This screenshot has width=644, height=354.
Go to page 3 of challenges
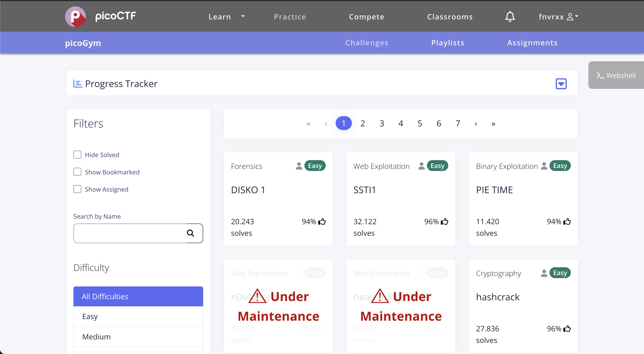382,123
